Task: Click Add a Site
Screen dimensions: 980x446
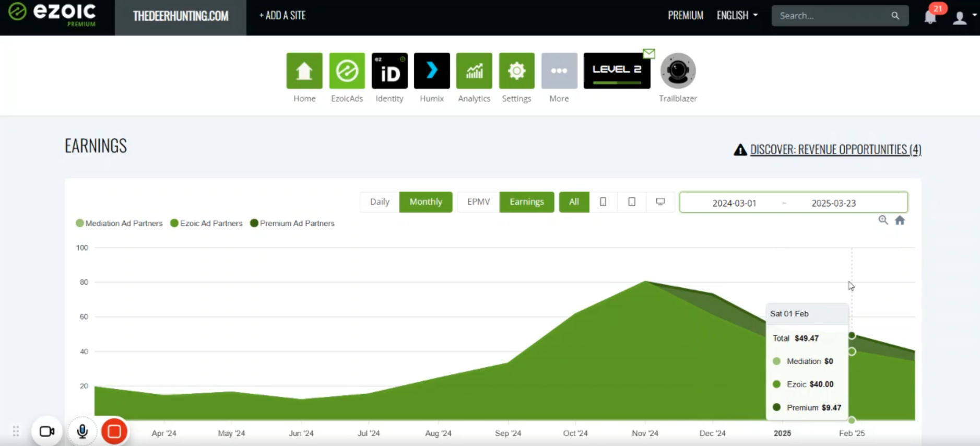Action: click(x=282, y=16)
